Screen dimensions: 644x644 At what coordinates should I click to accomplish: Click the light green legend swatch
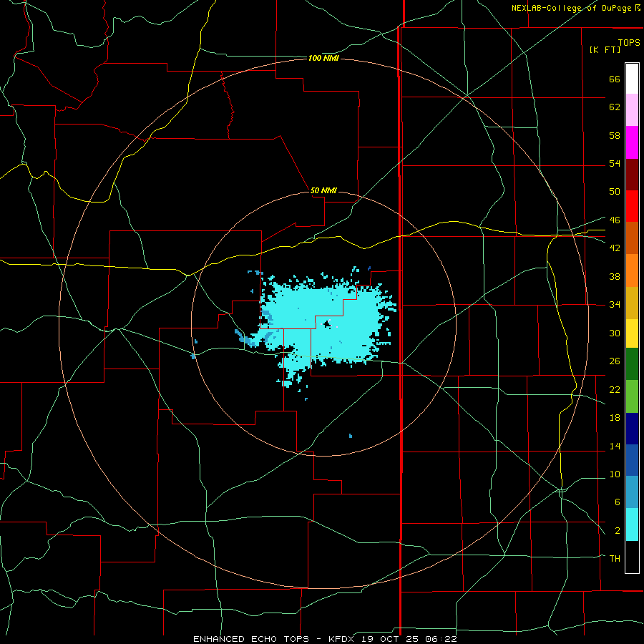point(632,396)
